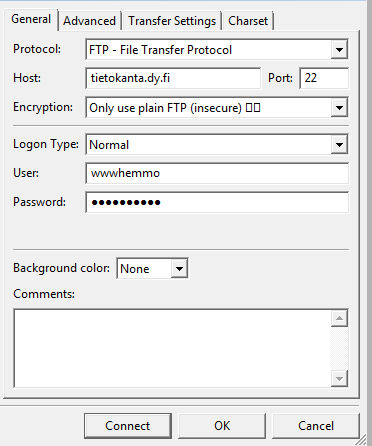Click the Connect button
Image resolution: width=372 pixels, height=446 pixels.
tap(128, 426)
